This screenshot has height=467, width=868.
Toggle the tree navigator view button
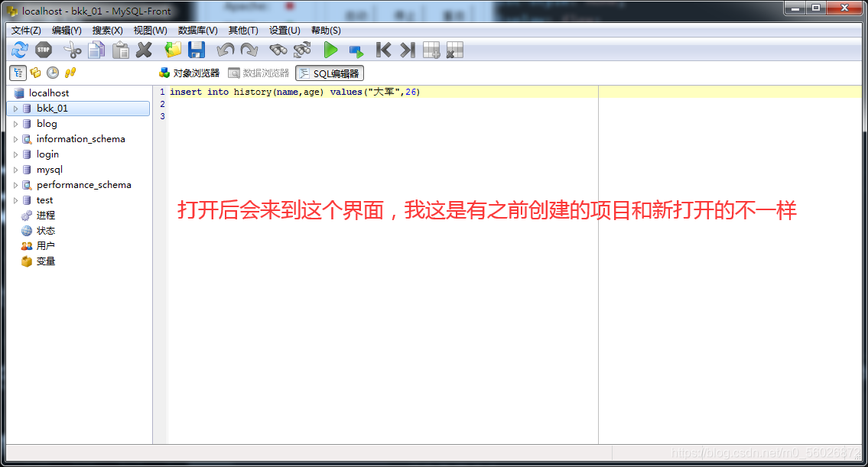pyautogui.click(x=18, y=73)
